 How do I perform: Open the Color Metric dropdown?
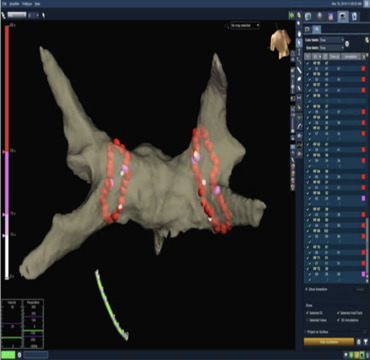[x=331, y=40]
